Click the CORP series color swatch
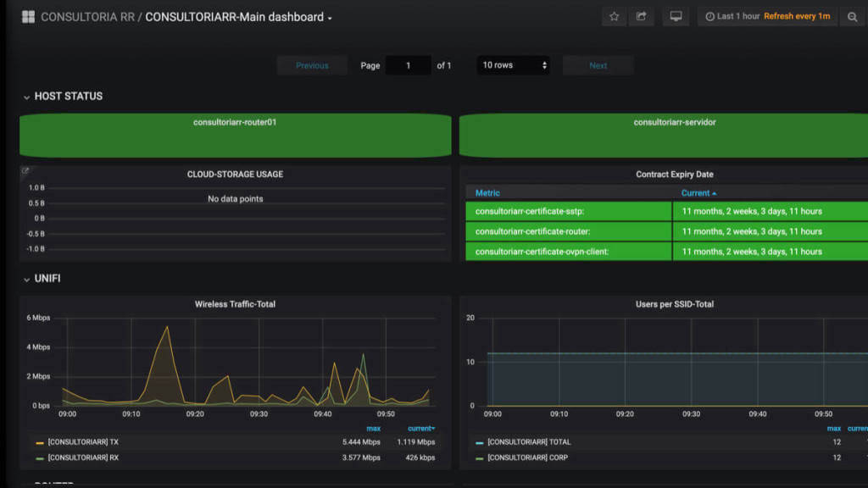The width and height of the screenshot is (868, 488). coord(480,458)
